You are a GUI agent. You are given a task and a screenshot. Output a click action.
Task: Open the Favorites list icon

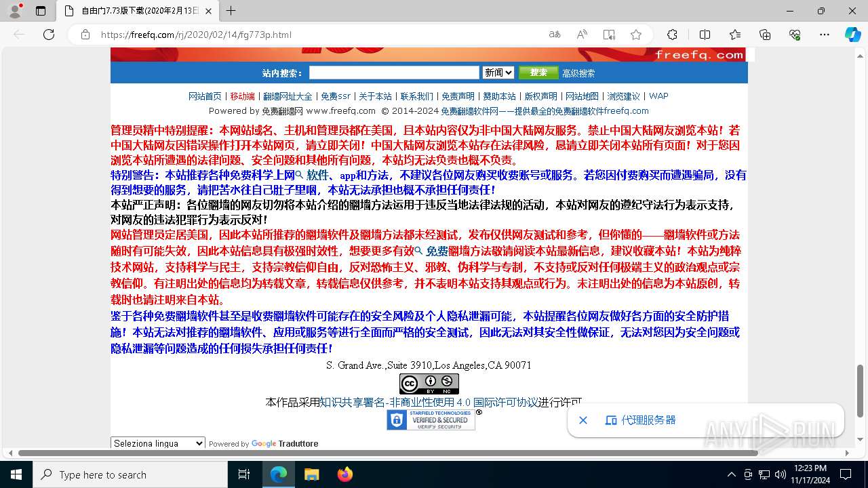tap(735, 35)
